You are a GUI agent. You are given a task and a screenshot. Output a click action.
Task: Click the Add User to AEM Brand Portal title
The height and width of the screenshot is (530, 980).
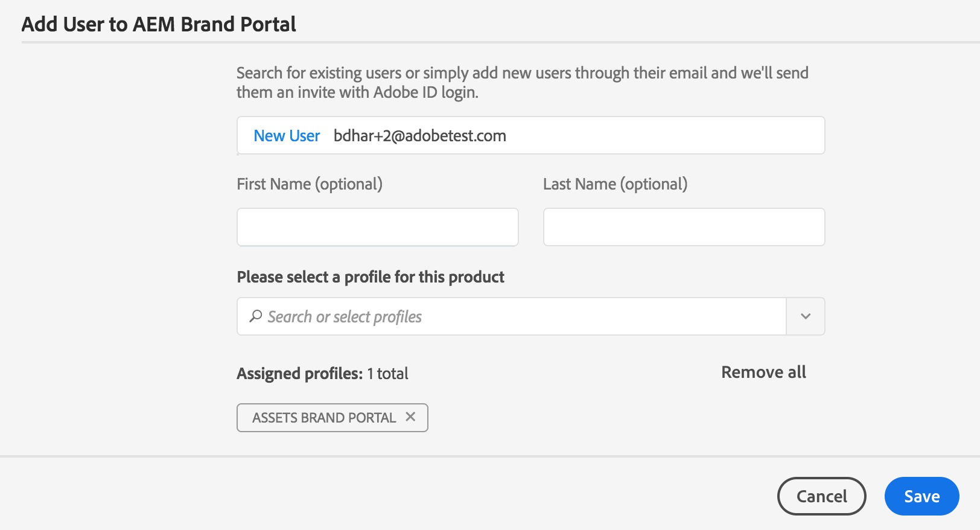(159, 24)
